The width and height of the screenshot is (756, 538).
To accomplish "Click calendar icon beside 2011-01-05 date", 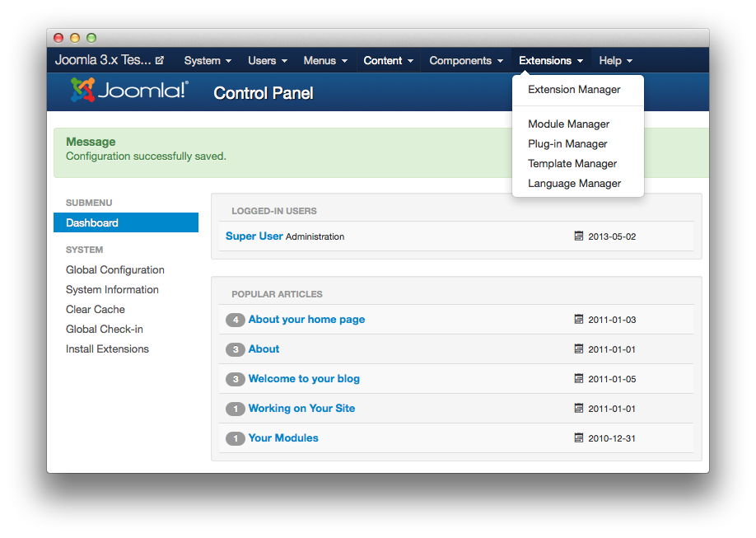I will click(x=579, y=379).
